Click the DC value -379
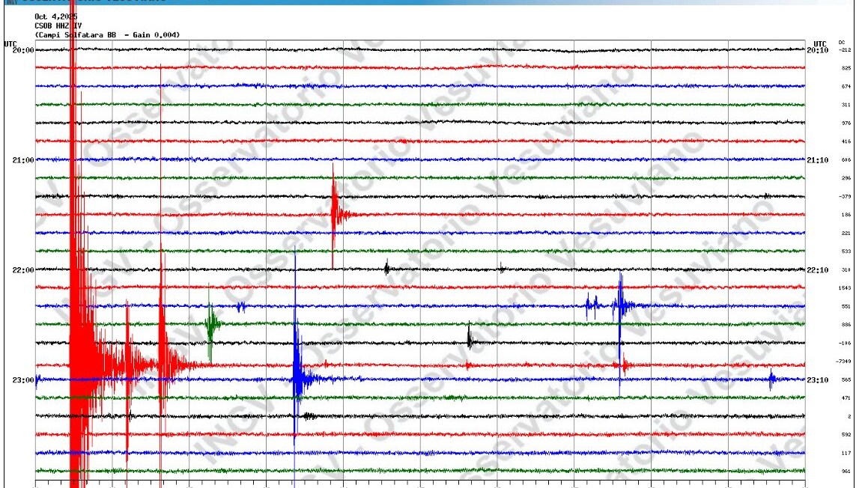 [x=846, y=197]
